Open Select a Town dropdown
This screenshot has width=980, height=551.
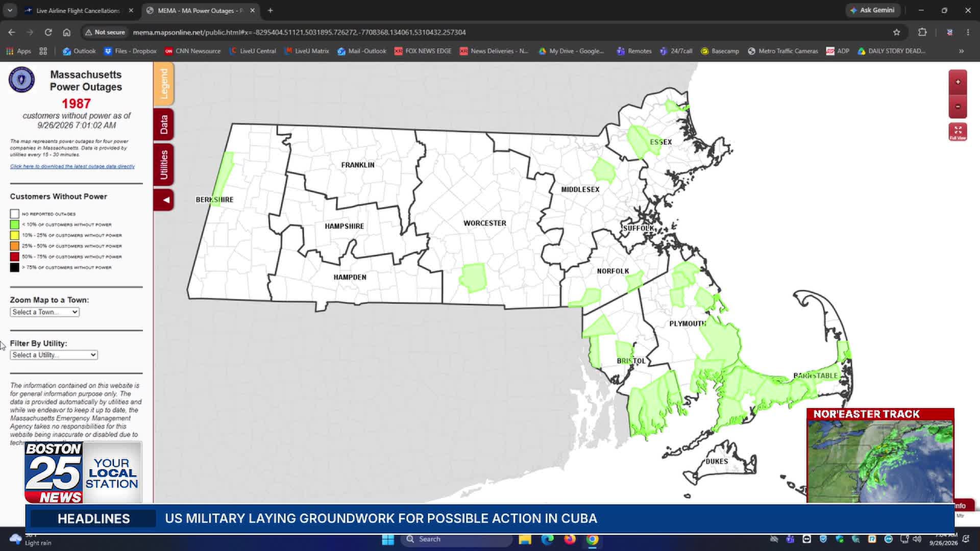click(x=44, y=312)
